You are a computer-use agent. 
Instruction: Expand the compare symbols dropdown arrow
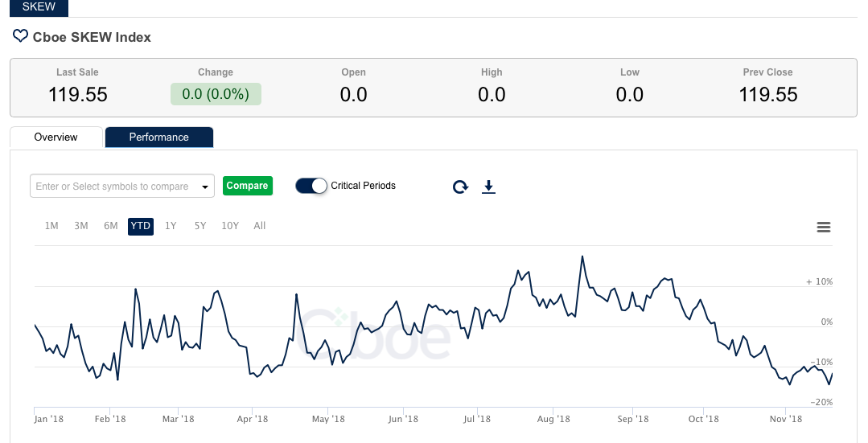tap(205, 187)
